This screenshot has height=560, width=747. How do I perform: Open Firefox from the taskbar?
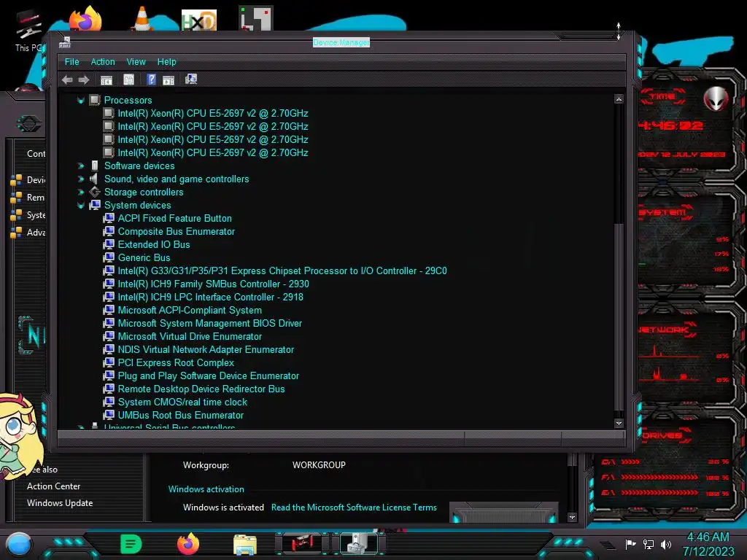[188, 544]
